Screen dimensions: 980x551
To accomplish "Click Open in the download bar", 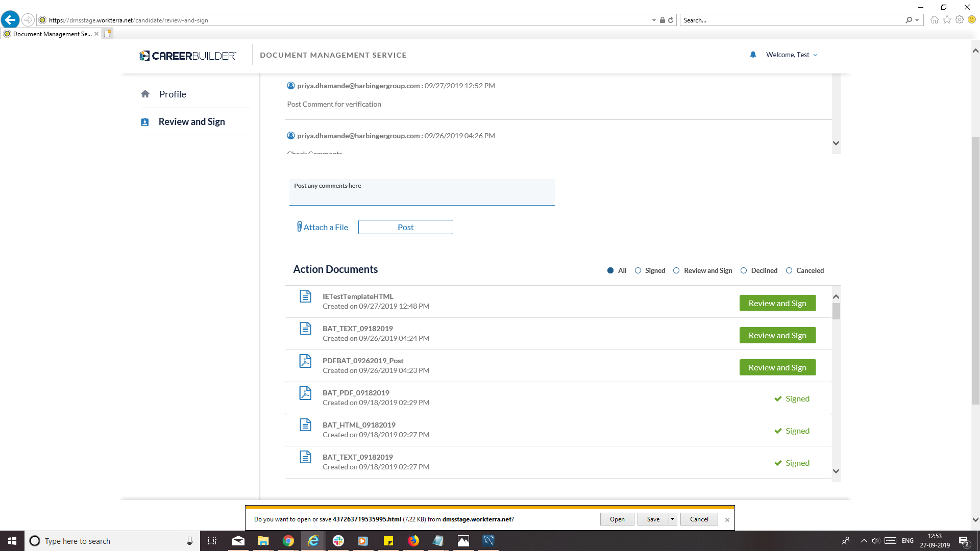I will tap(617, 519).
